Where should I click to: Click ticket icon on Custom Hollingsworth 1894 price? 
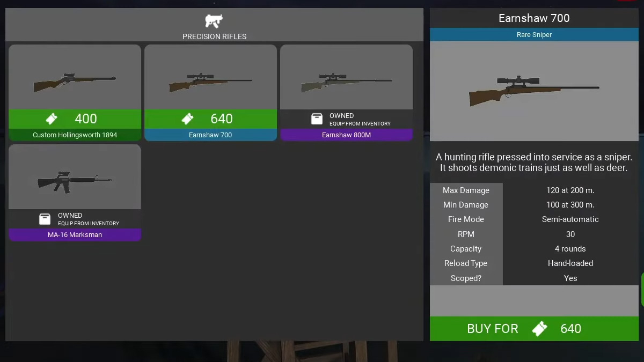pos(52,119)
